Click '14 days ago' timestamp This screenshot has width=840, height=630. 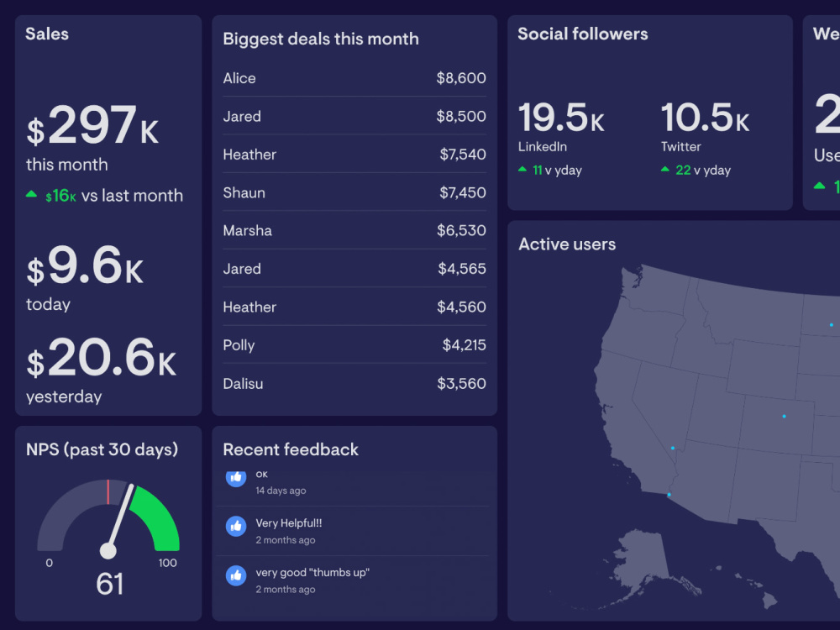click(281, 491)
